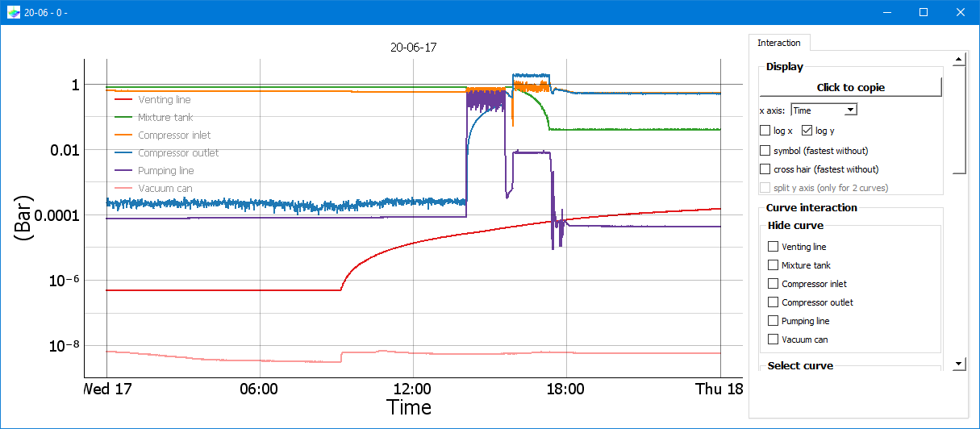Click the Time x-axis label
The width and height of the screenshot is (980, 429).
409,407
